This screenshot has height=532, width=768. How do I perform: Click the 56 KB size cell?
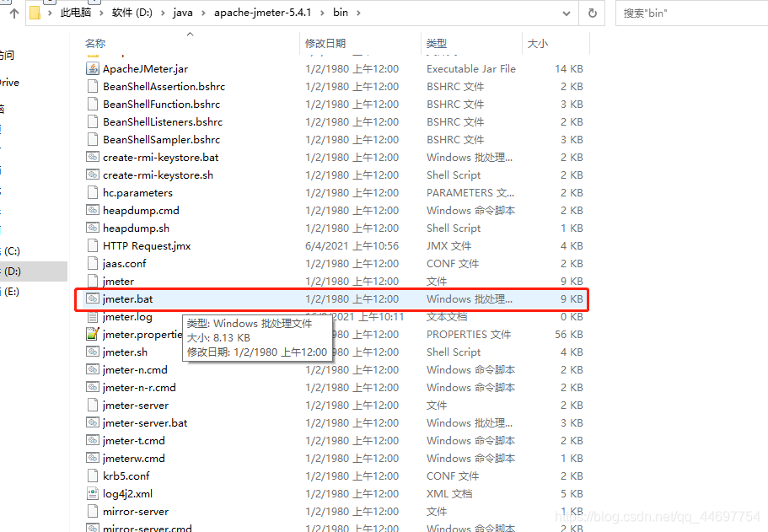[569, 334]
